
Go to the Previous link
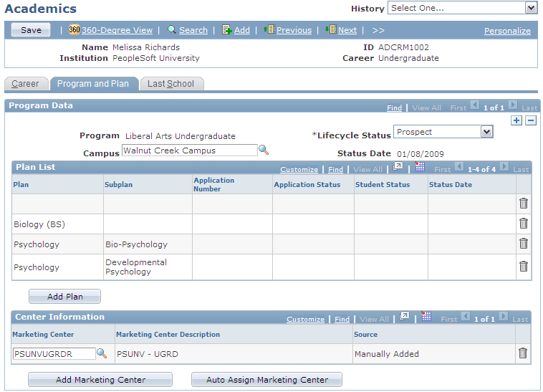tap(294, 30)
